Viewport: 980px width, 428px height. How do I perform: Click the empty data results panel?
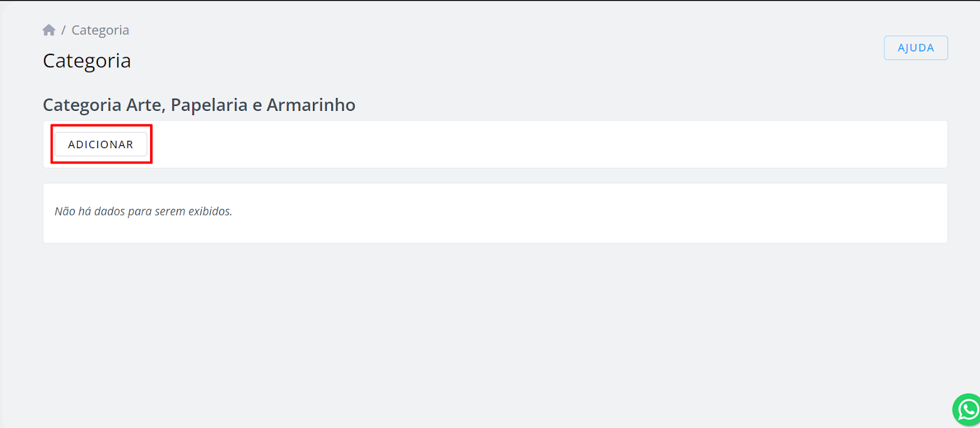click(x=495, y=213)
